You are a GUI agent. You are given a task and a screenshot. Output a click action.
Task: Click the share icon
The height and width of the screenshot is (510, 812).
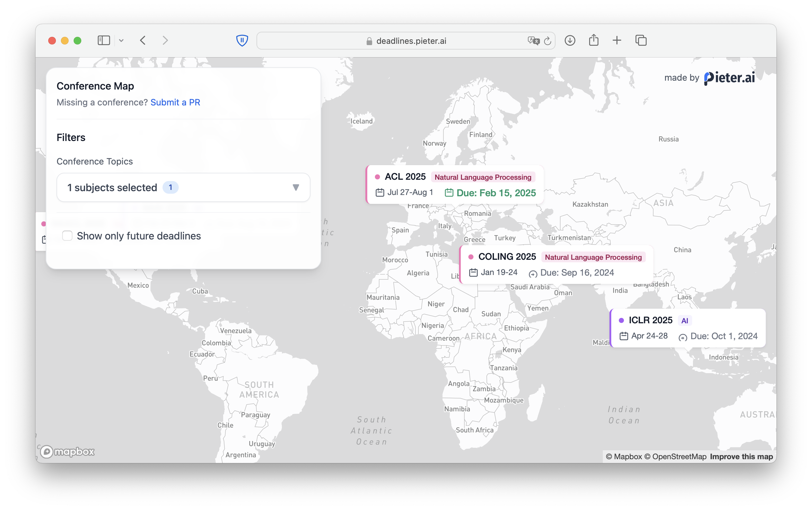(x=594, y=40)
